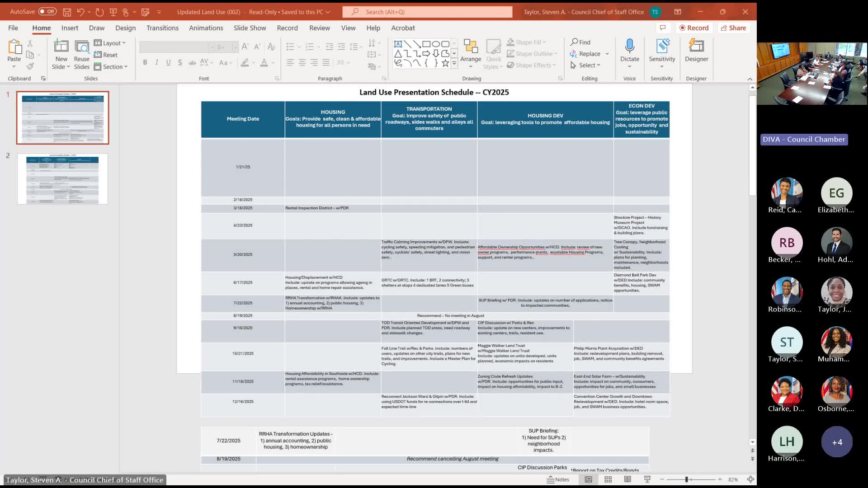Select slide 2 thumbnail
The width and height of the screenshot is (868, 488).
(x=63, y=179)
